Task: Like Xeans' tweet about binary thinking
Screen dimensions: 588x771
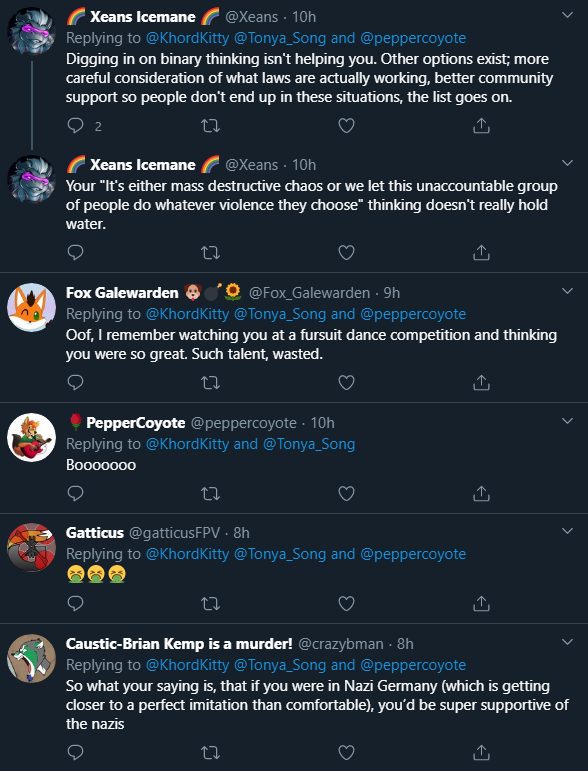Action: [x=346, y=126]
